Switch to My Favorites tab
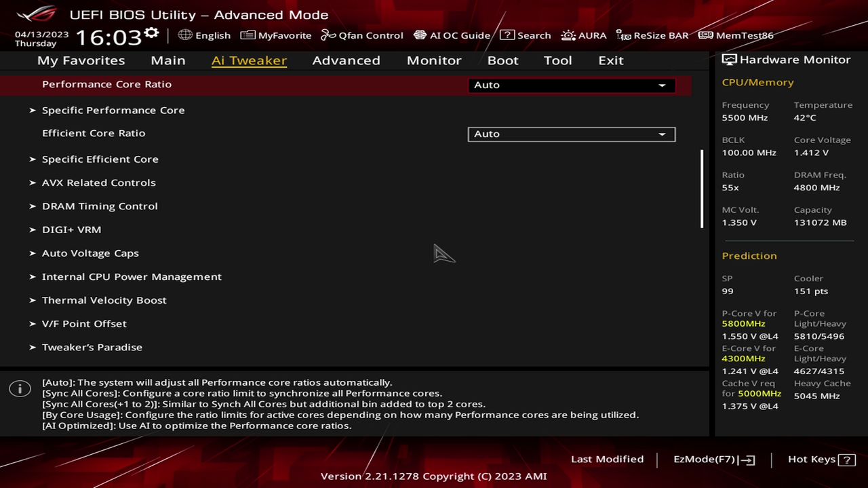Screen dimensions: 868x488 81,60
